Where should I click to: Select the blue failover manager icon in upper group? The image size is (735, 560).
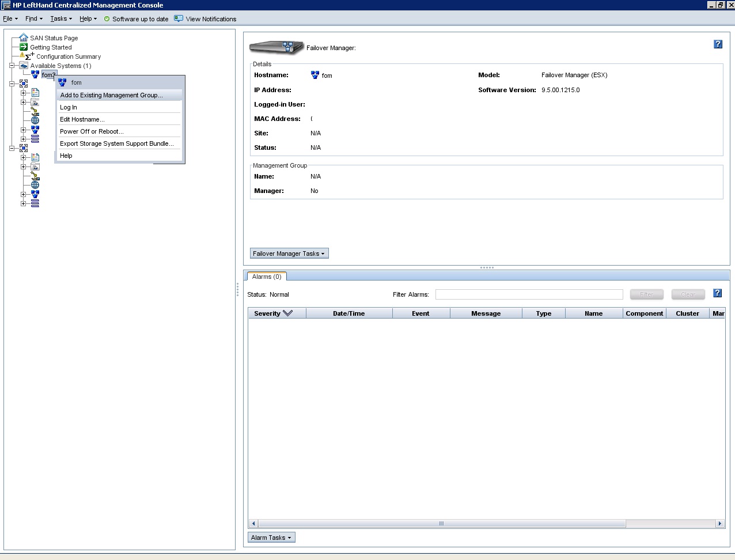[35, 130]
